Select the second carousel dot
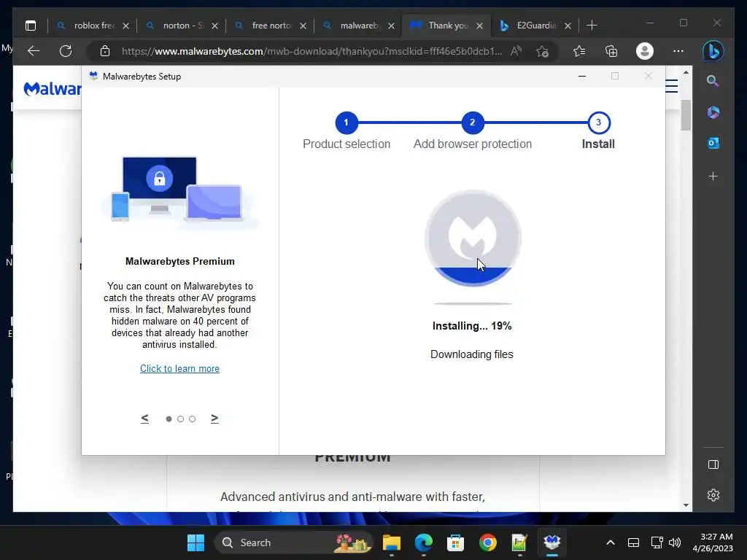Viewport: 747px width, 560px height. [181, 419]
